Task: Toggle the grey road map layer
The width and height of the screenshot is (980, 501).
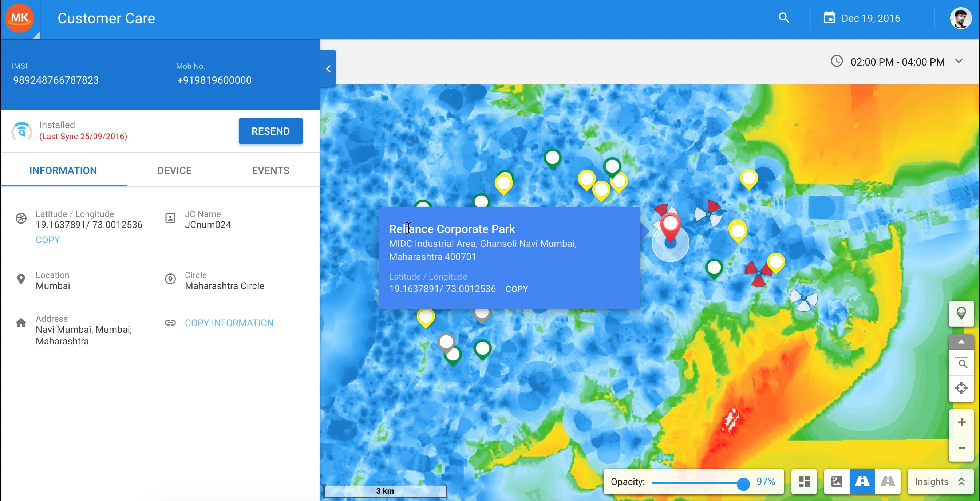Action: [x=888, y=482]
